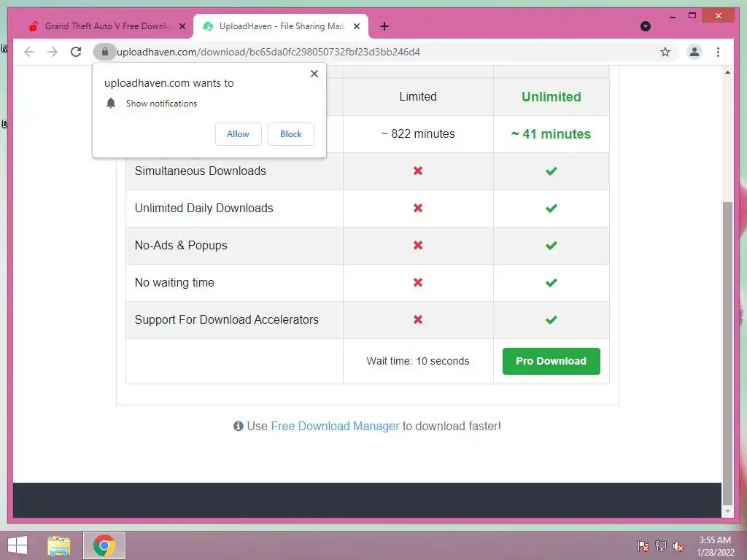Click green check for Simultaneous Downloads
Viewport: 747px width, 560px height.
pyautogui.click(x=551, y=171)
